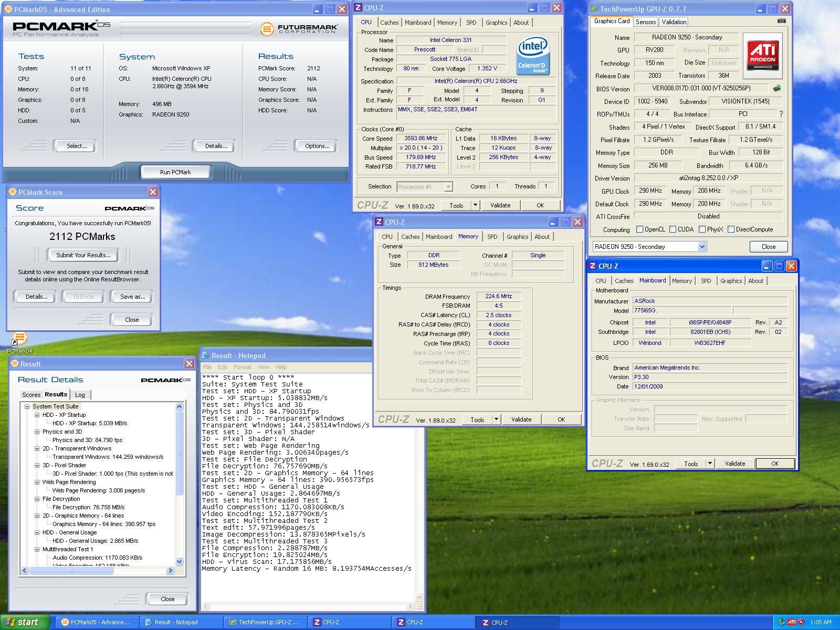840x630 pixels.
Task: Enable the CUDA checkbox in GPU-Z
Action: pyautogui.click(x=673, y=229)
